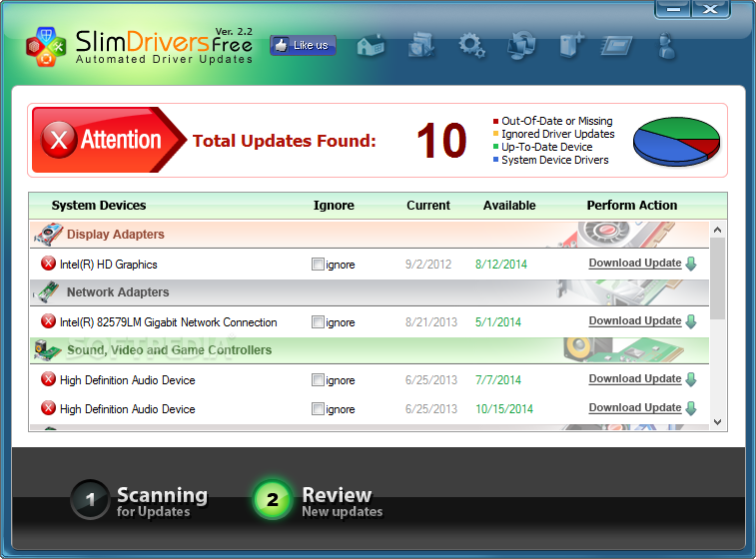Image resolution: width=756 pixels, height=559 pixels.
Task: Download Update for audio device available 7/7/2014
Action: (635, 378)
